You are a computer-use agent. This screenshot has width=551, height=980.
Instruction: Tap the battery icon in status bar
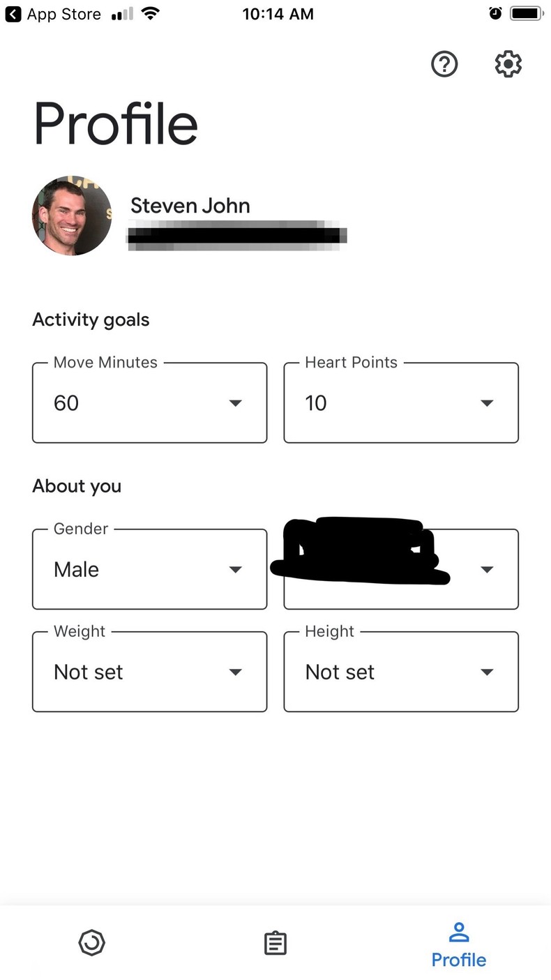click(x=526, y=13)
